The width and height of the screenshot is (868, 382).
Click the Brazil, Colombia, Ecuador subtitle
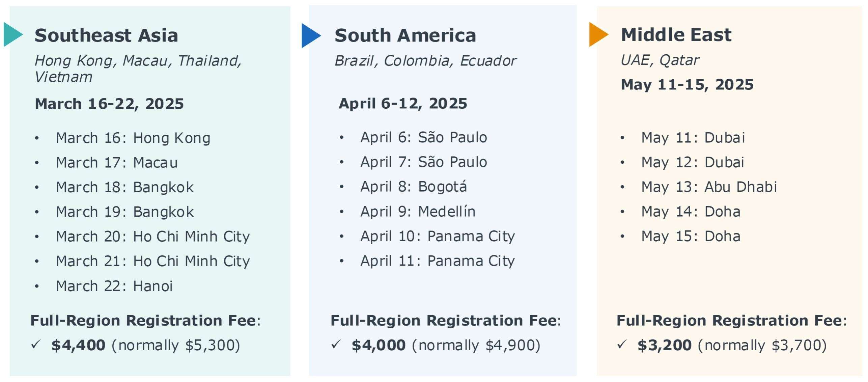425,61
